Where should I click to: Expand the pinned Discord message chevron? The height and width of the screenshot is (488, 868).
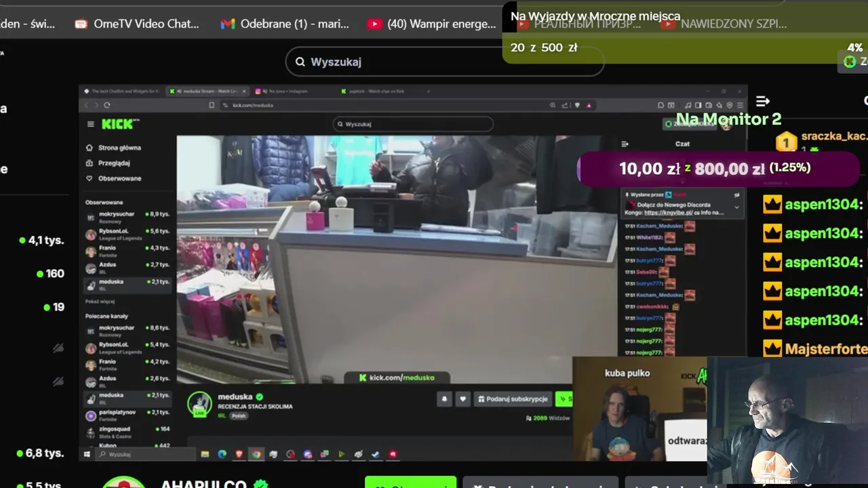point(737,207)
